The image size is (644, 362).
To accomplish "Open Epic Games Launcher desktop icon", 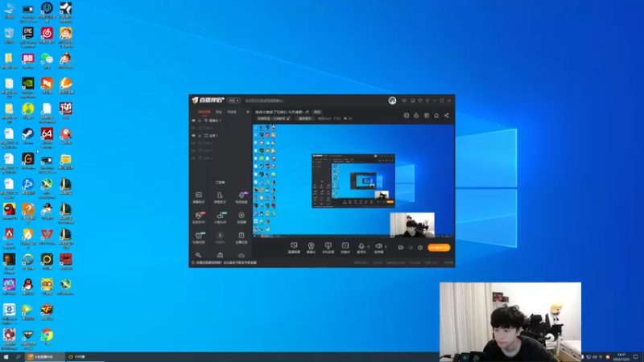I will point(28,37).
